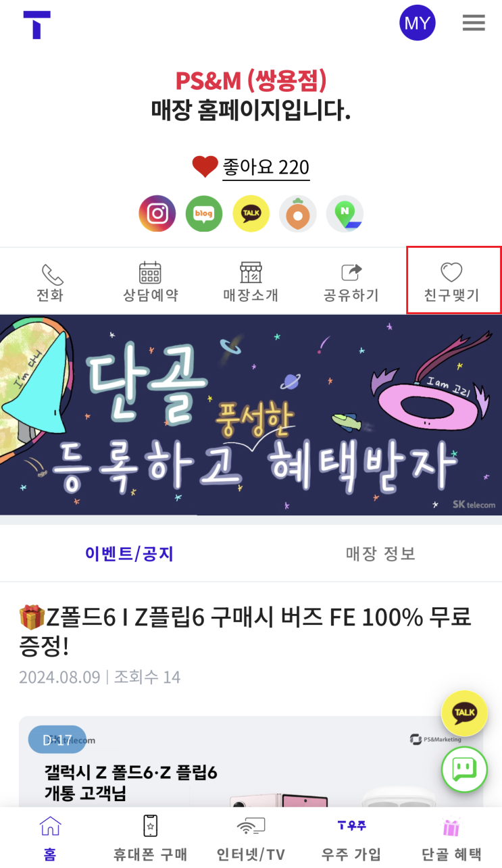Viewport: 502px width, 868px height.
Task: Call the store via 전화
Action: point(50,282)
